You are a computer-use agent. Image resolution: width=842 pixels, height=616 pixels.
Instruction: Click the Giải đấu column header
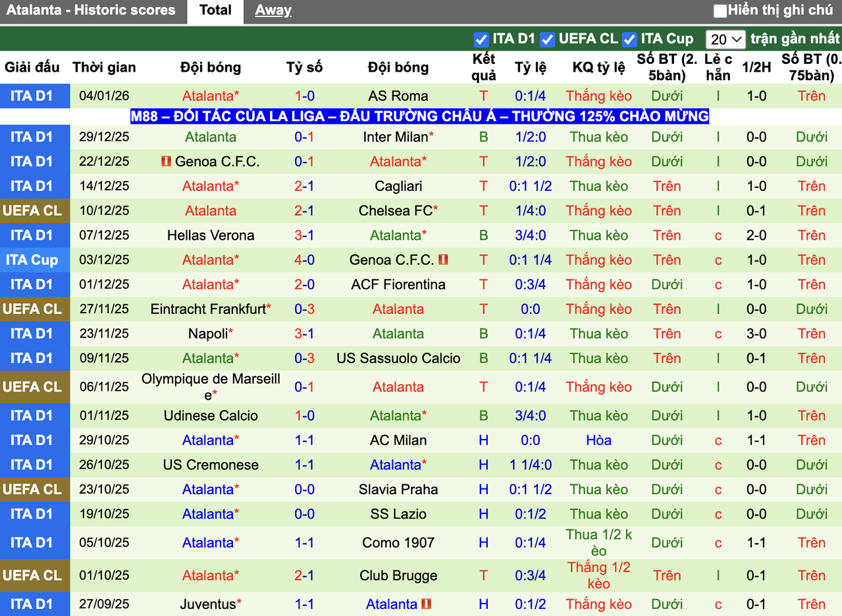(x=32, y=67)
